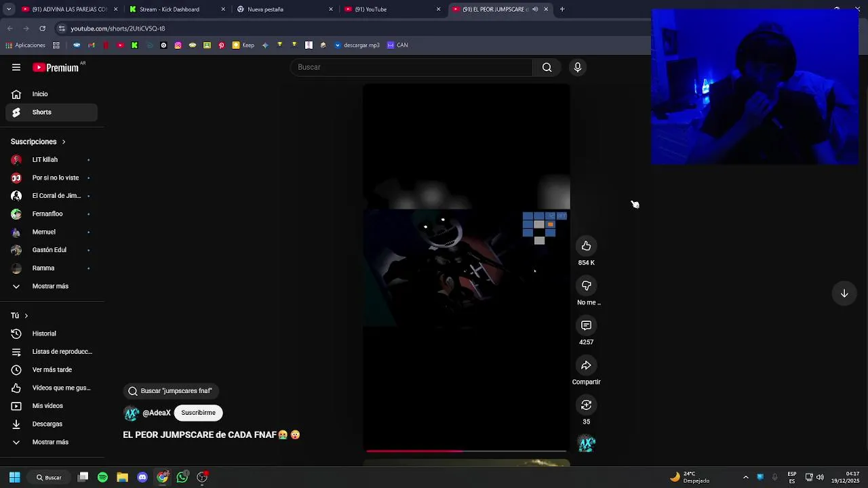Image resolution: width=868 pixels, height=488 pixels.
Task: Open El Corral de Jim channel
Action: point(52,196)
